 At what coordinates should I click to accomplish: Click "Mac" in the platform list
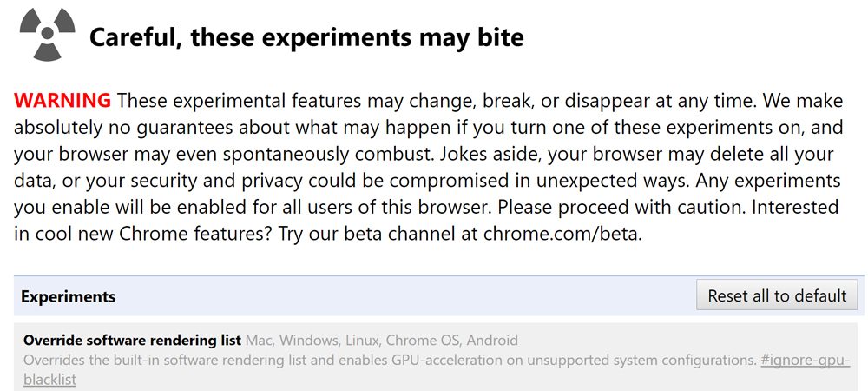coord(259,340)
